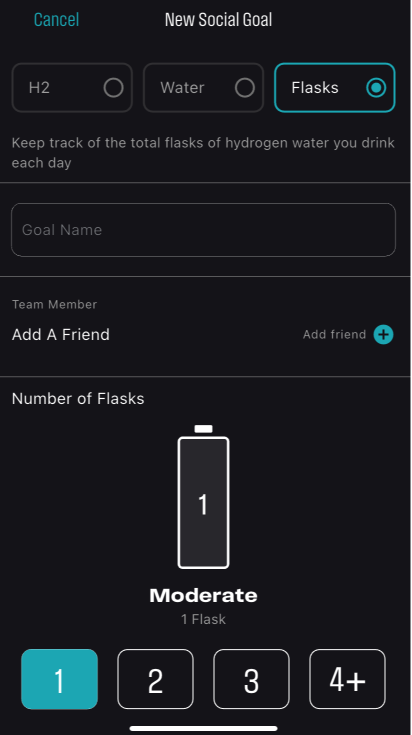Tap the teal plus Add friend icon
412x735 pixels.
tap(383, 335)
